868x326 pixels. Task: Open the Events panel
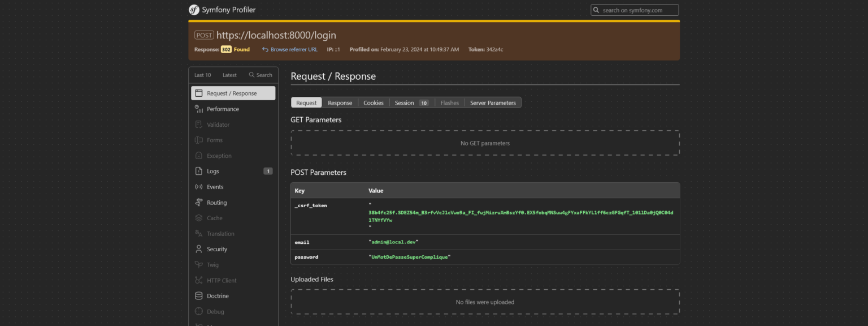[215, 187]
